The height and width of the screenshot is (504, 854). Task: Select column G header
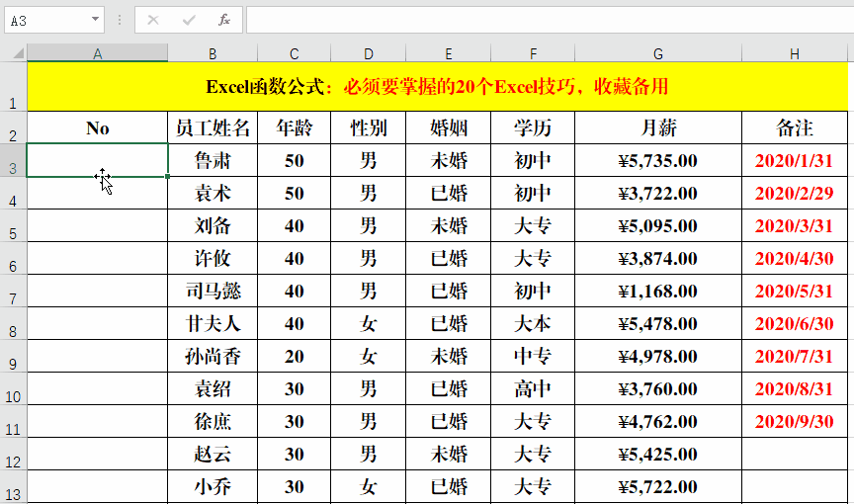click(658, 53)
